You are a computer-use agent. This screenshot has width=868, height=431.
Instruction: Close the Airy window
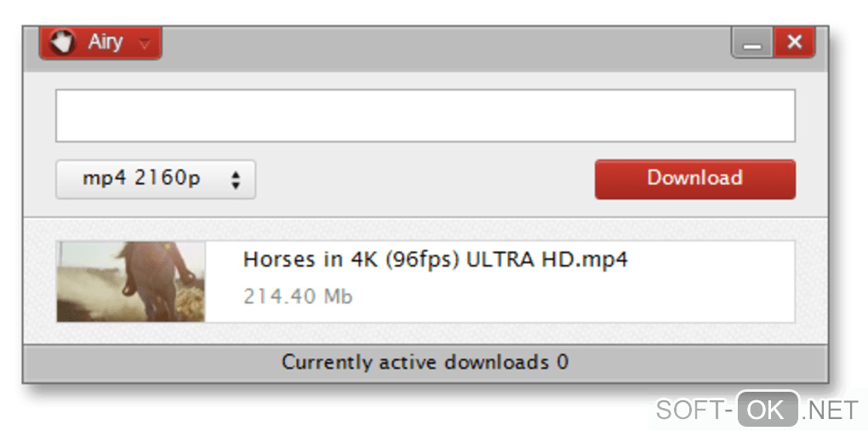coord(794,42)
